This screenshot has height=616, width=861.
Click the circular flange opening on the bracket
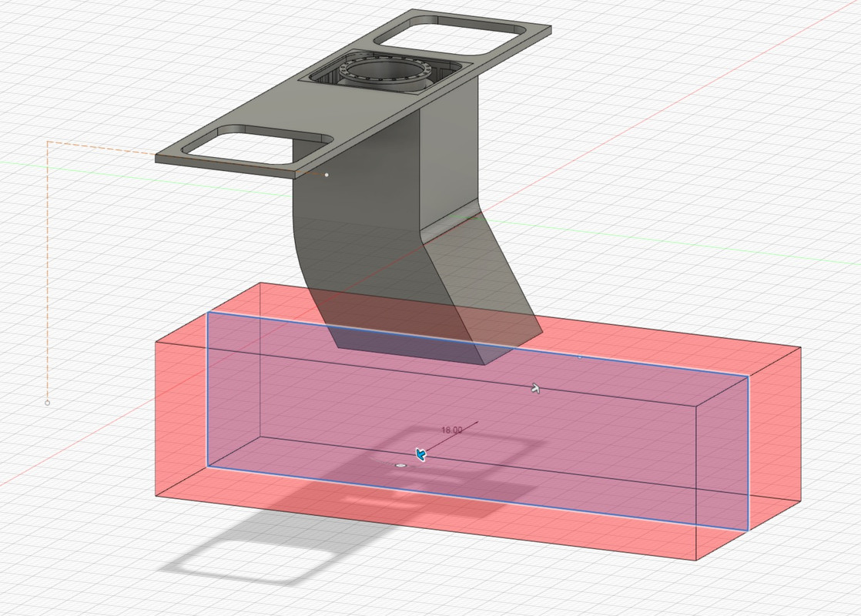tap(386, 70)
